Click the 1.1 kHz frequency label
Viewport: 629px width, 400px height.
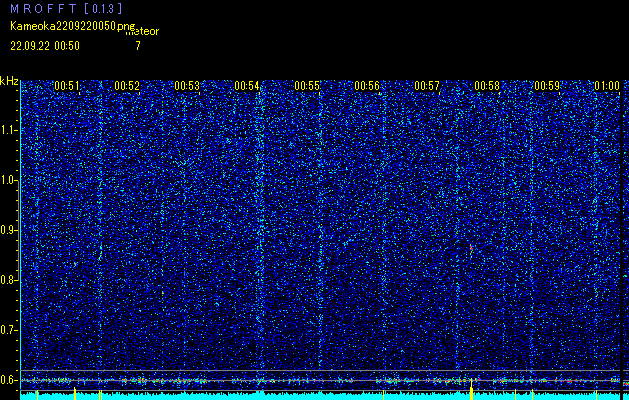pyautogui.click(x=8, y=130)
